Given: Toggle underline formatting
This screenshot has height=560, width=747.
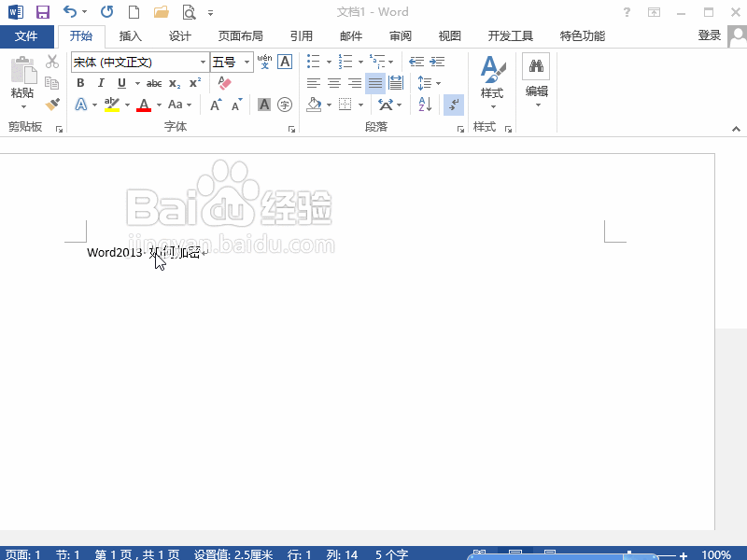Looking at the screenshot, I should [x=122, y=83].
